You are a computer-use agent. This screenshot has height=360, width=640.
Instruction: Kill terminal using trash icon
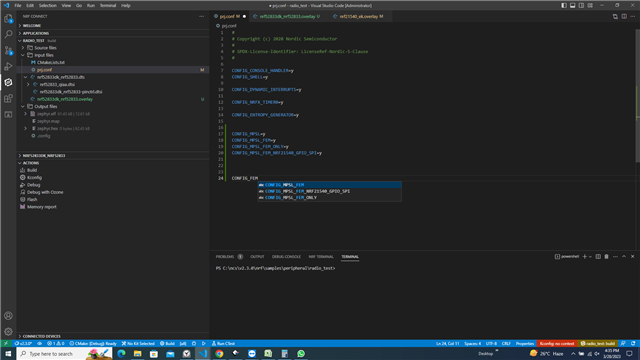click(x=607, y=257)
